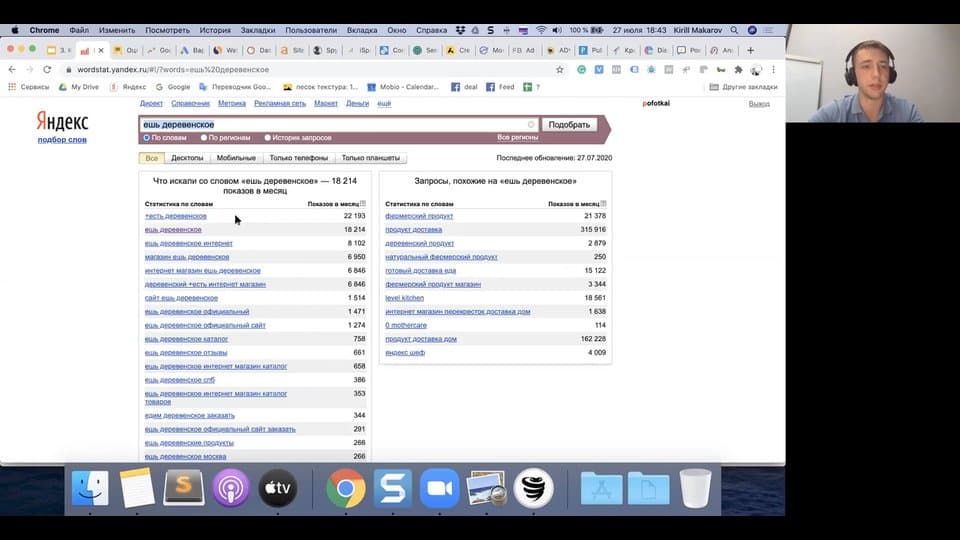Open the Dropbox menu bar icon
This screenshot has width=960, height=540.
(x=460, y=30)
